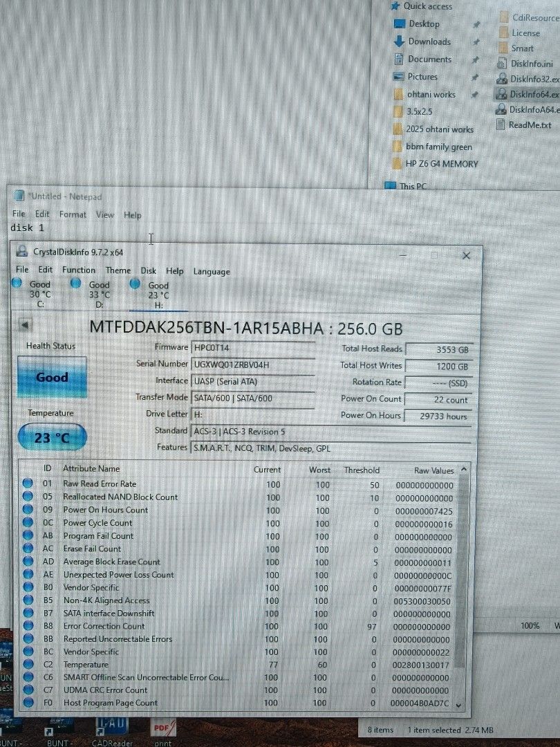Click the Raw Values column header
The width and height of the screenshot is (560, 747).
coord(433,470)
